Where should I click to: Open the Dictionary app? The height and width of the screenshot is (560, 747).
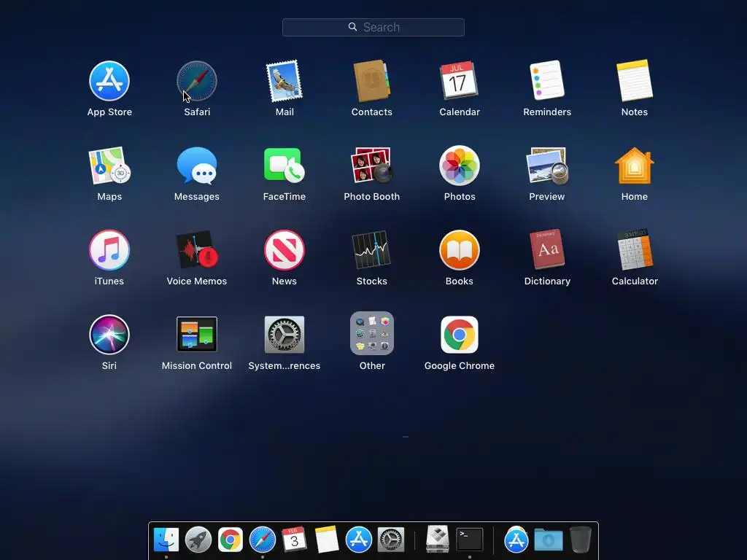click(x=547, y=249)
